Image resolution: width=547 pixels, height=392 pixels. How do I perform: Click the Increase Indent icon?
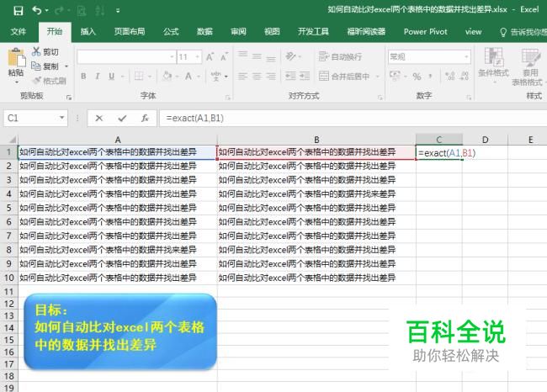305,76
